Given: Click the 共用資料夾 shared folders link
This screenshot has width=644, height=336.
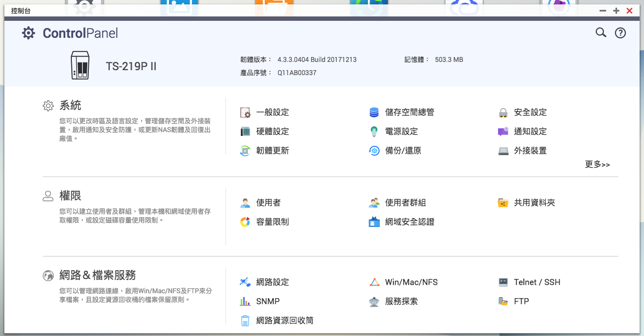Looking at the screenshot, I should [x=534, y=203].
